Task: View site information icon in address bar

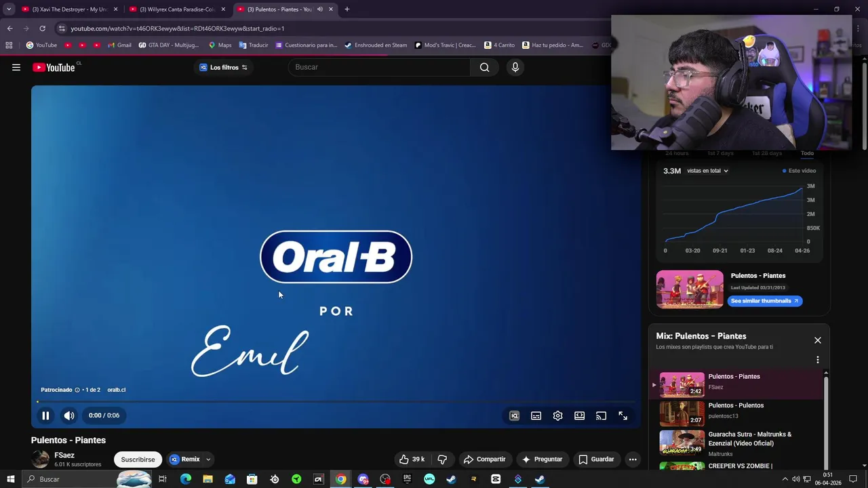Action: [62, 28]
